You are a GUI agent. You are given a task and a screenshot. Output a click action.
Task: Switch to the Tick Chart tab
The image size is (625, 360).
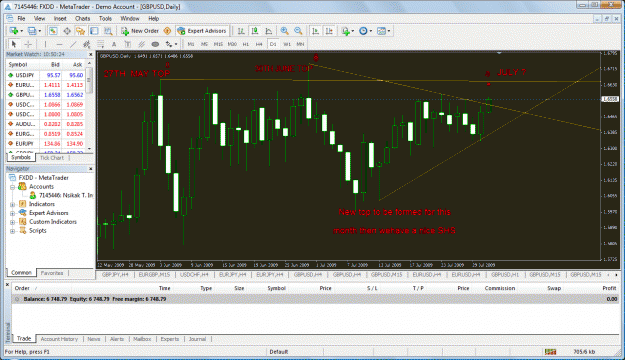(x=52, y=158)
